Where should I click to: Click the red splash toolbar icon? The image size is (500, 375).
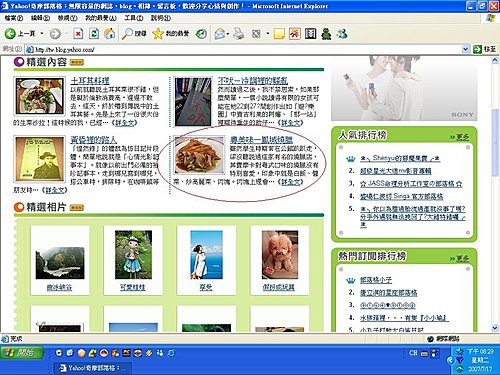coord(295,34)
